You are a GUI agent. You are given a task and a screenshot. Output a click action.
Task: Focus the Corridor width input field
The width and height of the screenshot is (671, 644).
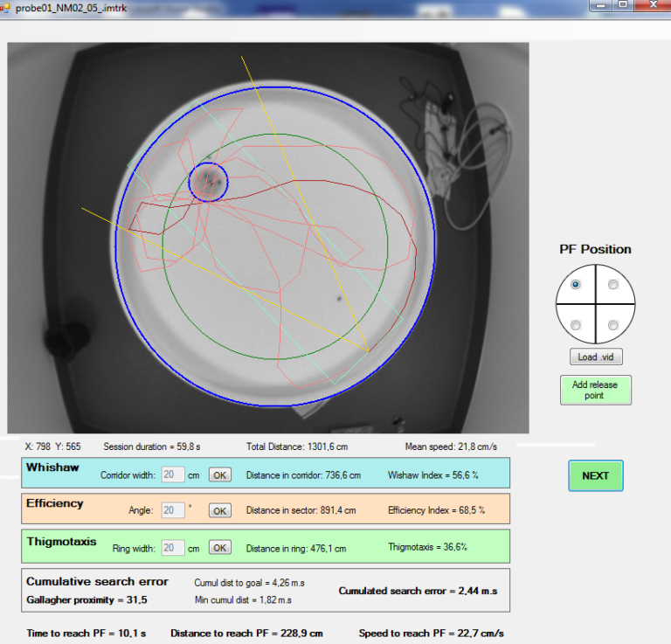tap(173, 474)
